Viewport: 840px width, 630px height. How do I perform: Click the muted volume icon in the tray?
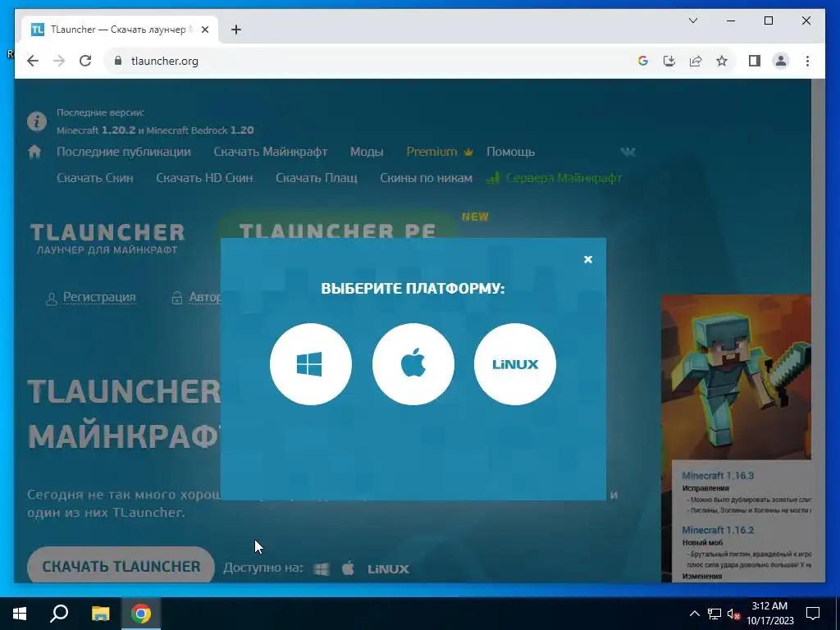[734, 614]
